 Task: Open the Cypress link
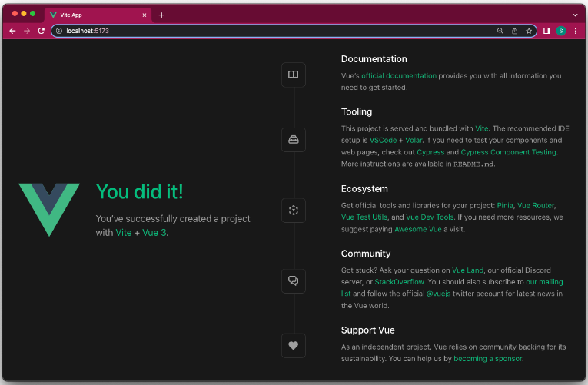pyautogui.click(x=430, y=152)
